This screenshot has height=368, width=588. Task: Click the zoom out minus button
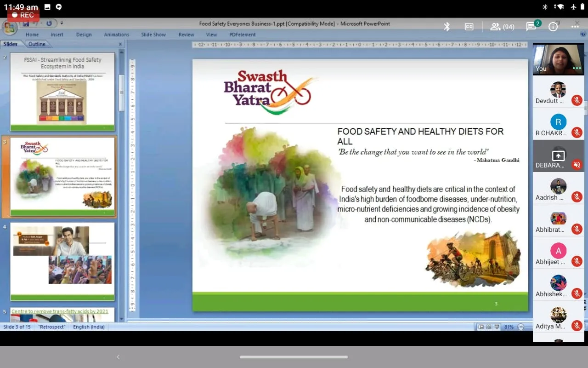point(520,327)
